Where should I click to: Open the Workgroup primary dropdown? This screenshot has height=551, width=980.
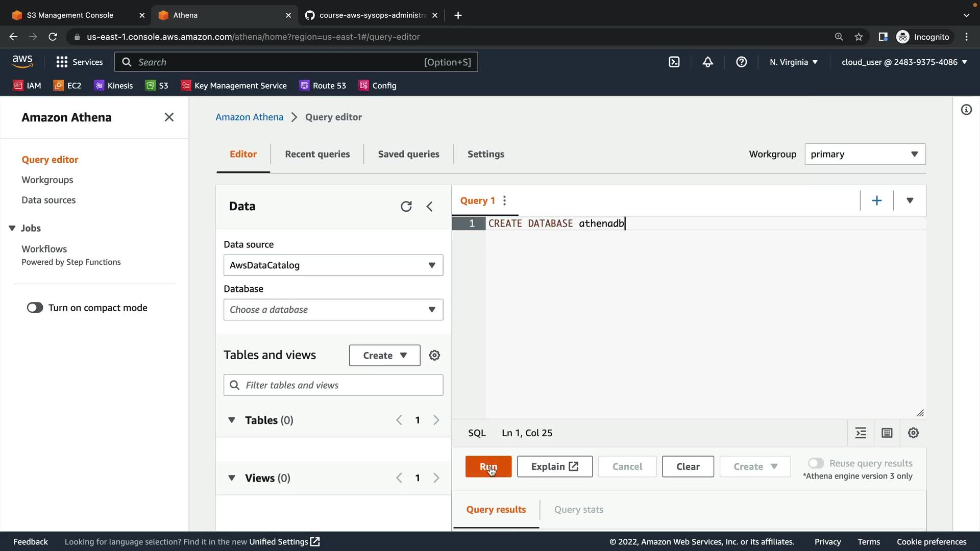[x=865, y=154]
